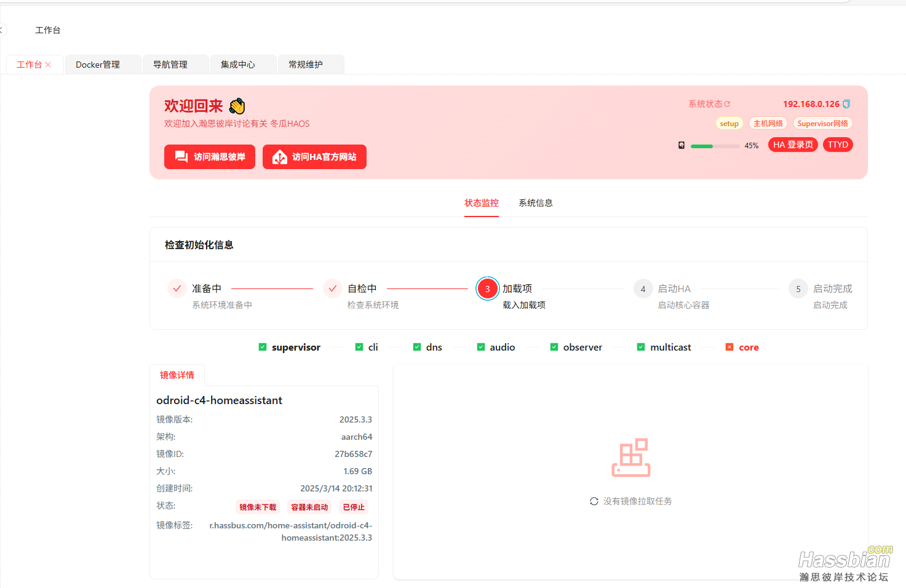Click the r.hassbus.com image tag text

pyautogui.click(x=291, y=531)
